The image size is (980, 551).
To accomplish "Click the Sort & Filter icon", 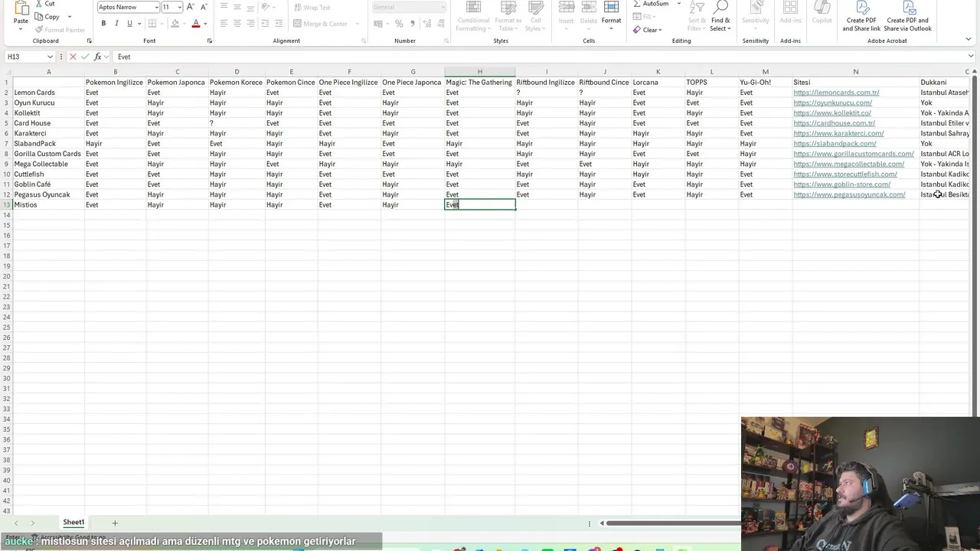I will click(697, 8).
